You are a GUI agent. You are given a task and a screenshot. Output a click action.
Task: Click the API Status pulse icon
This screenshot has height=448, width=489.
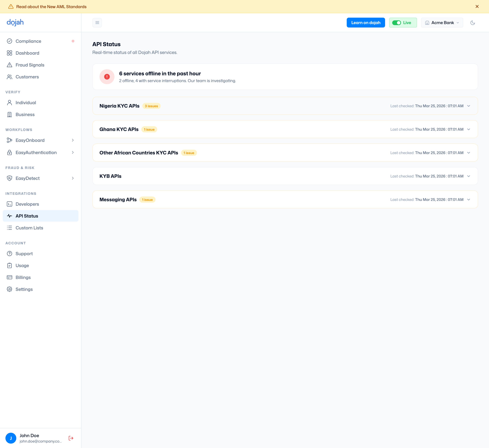click(10, 216)
